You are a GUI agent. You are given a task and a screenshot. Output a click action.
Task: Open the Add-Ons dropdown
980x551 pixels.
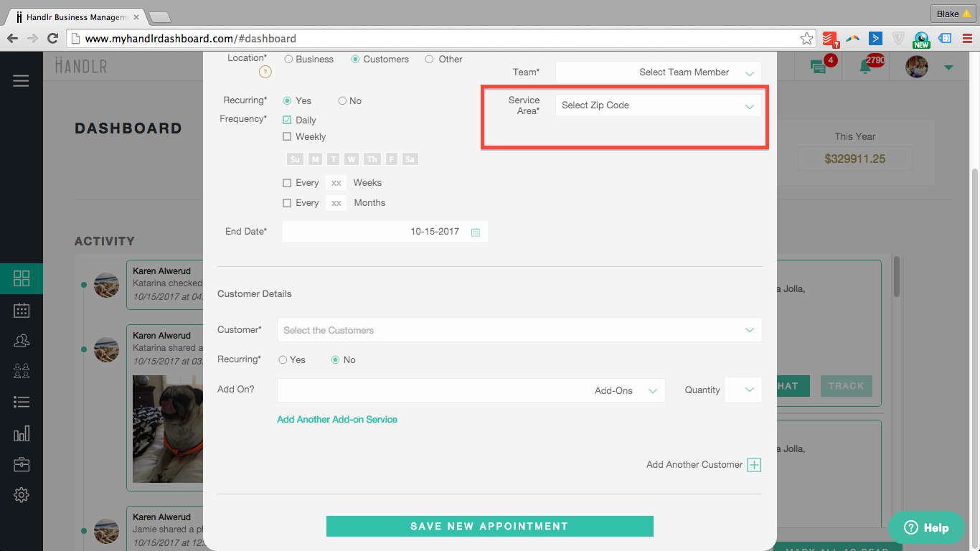click(x=471, y=390)
